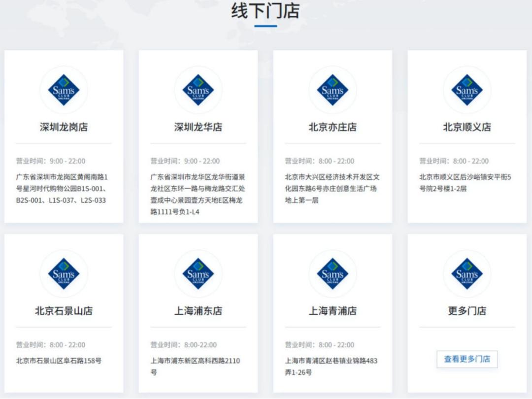The width and height of the screenshot is (532, 399).
Task: Select the 北京顺义店 store title
Action: 466,127
